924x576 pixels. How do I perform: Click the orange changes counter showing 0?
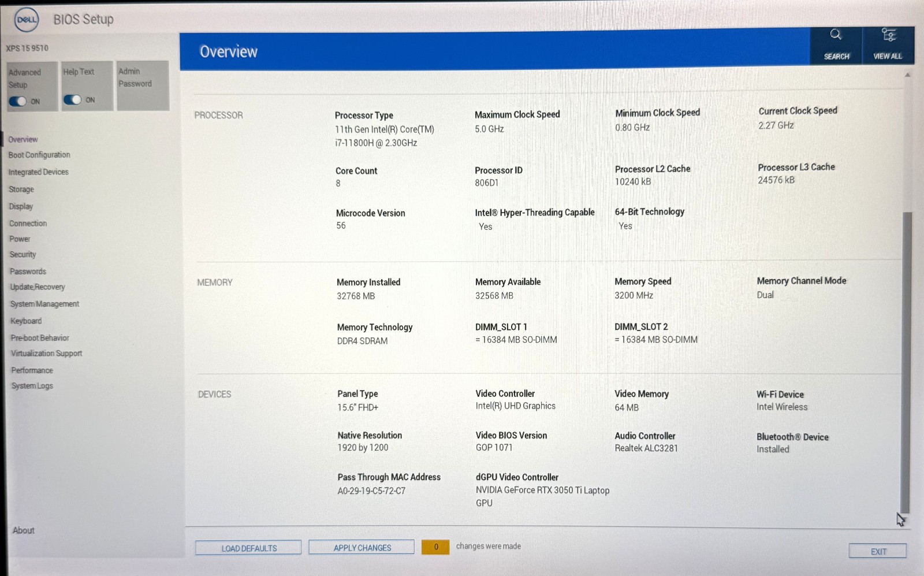point(435,547)
